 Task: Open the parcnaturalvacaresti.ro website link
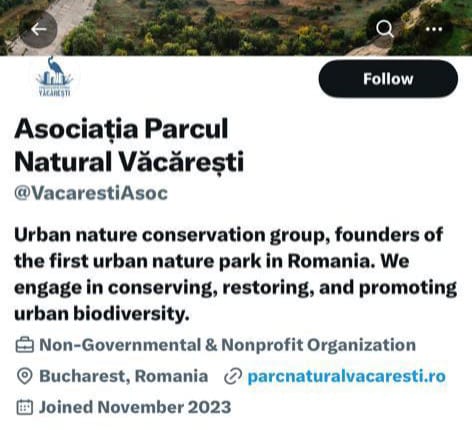click(347, 376)
